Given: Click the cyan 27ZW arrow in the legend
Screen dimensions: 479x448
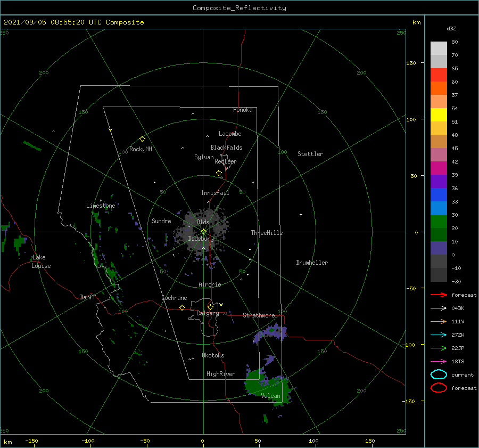Looking at the screenshot, I should [439, 335].
